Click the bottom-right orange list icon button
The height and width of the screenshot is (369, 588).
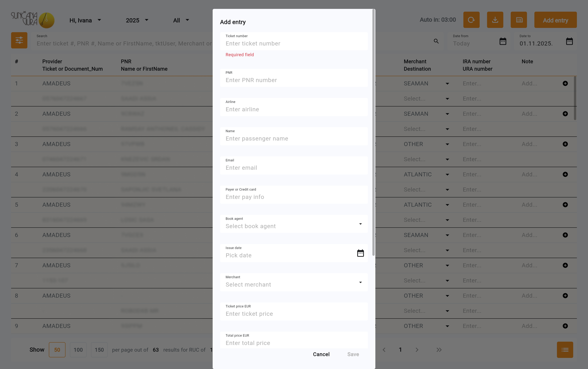pyautogui.click(x=565, y=350)
